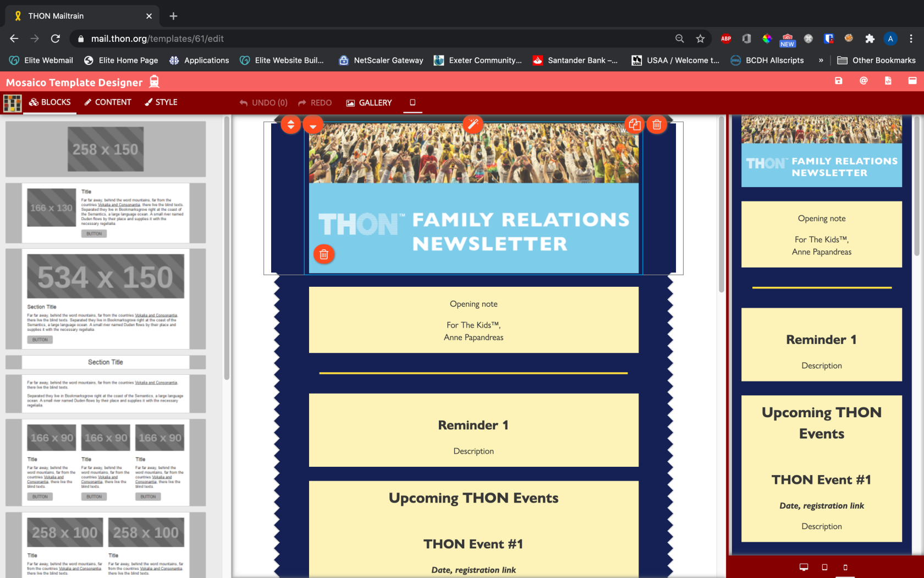Open a new browser tab
924x578 pixels.
[x=173, y=16]
